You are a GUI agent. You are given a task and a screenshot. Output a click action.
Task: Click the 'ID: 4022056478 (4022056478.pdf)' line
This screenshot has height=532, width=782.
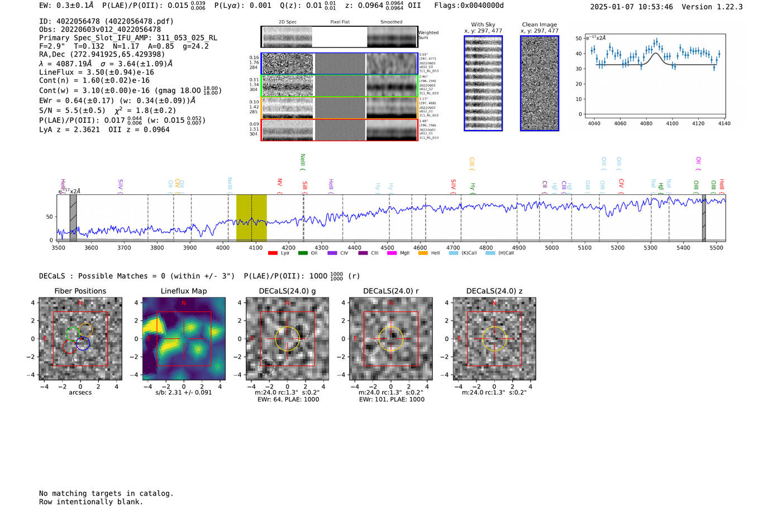(106, 21)
